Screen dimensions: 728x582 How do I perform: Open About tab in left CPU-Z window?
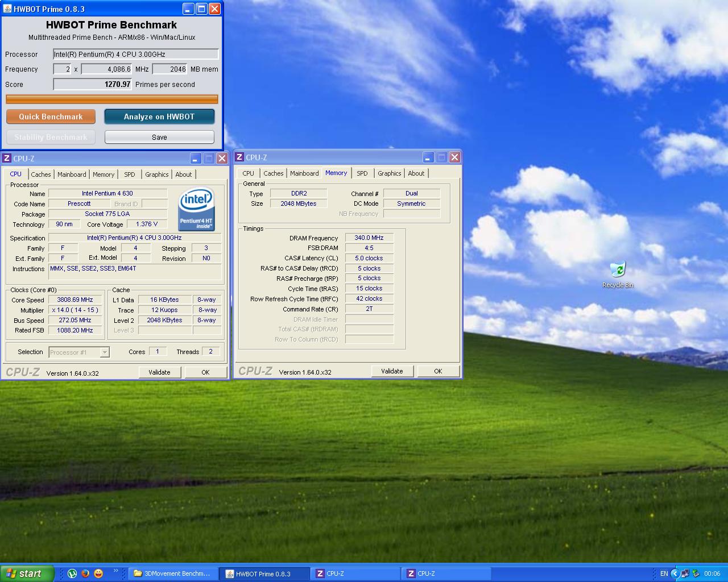183,174
